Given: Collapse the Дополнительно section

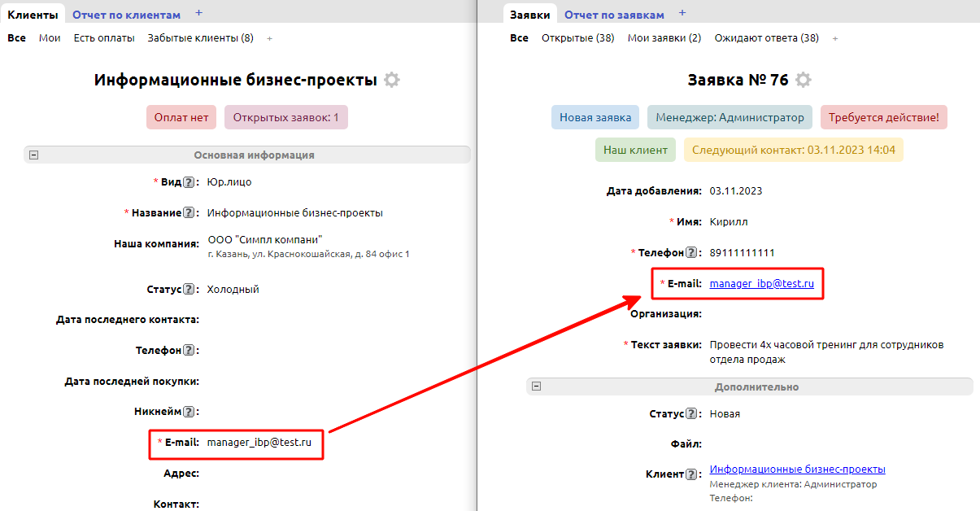Looking at the screenshot, I should (536, 387).
